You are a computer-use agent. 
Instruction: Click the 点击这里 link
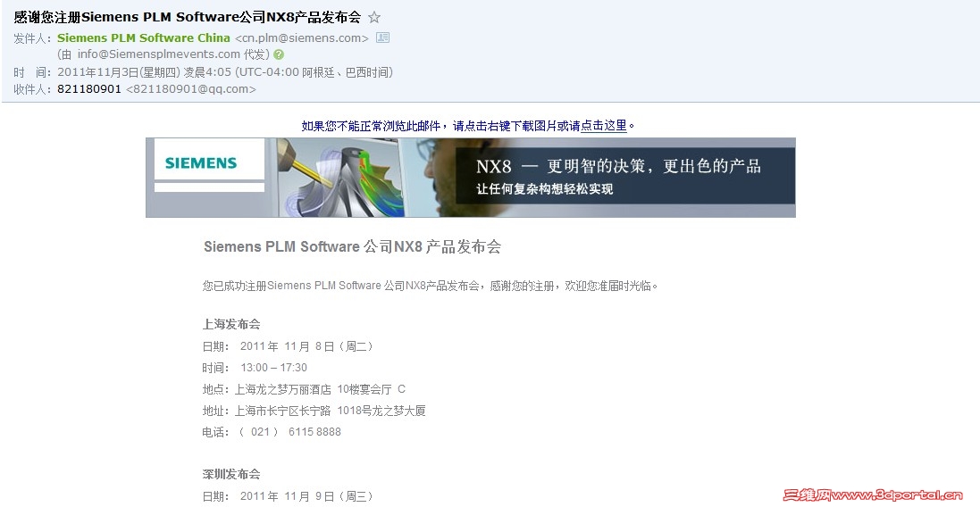(604, 126)
